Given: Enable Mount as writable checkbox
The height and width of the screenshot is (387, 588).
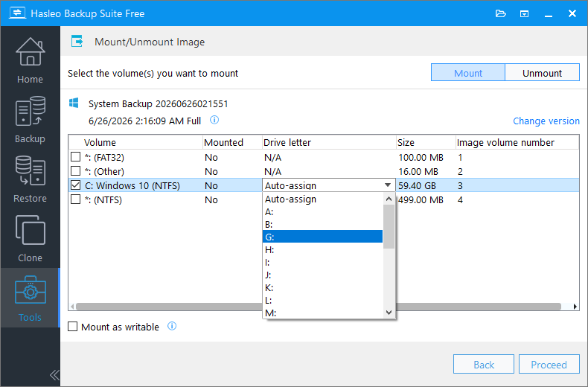Looking at the screenshot, I should [73, 327].
